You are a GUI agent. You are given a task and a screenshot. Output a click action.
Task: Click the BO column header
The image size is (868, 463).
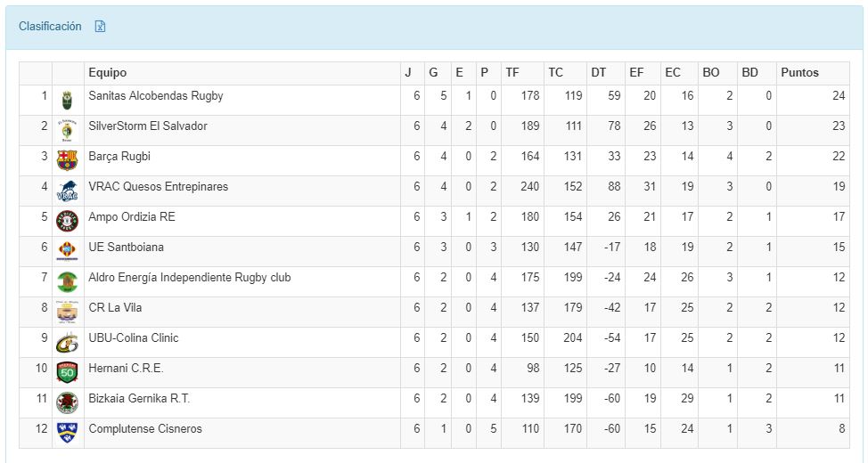click(710, 73)
